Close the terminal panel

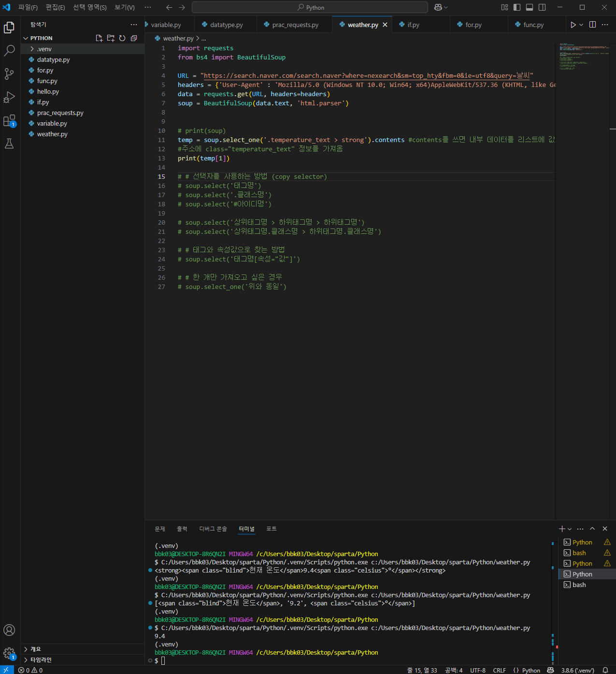(605, 529)
